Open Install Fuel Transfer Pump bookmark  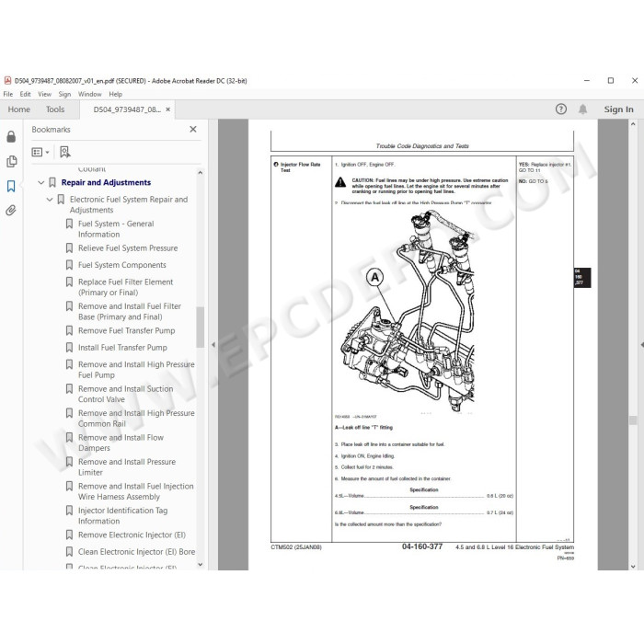[122, 348]
